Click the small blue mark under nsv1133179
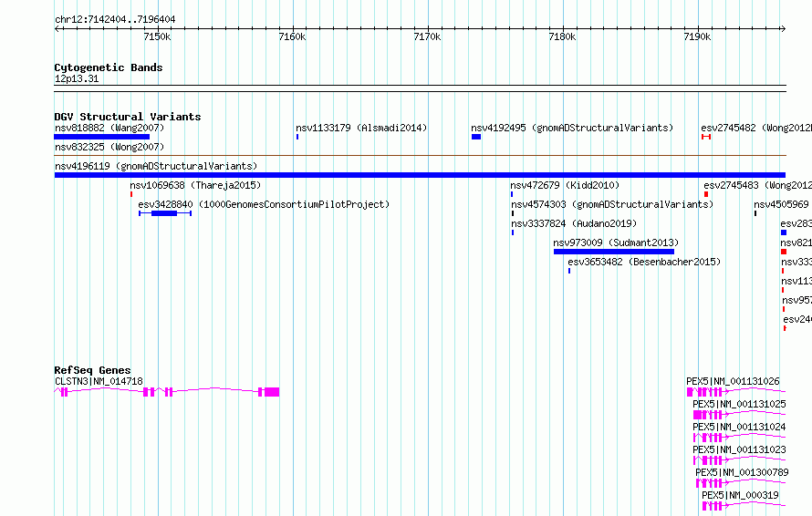Image resolution: width=812 pixels, height=516 pixels. click(297, 137)
